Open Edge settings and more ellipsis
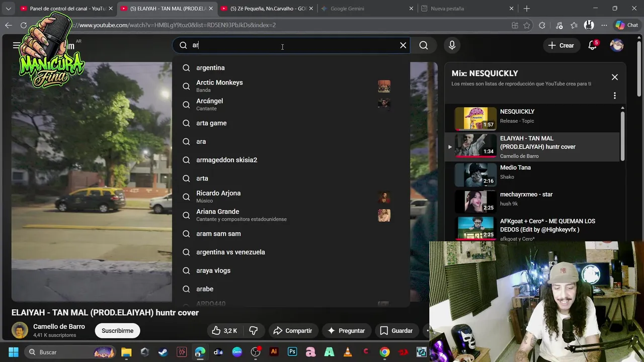Image resolution: width=644 pixels, height=362 pixels. pyautogui.click(x=603, y=25)
